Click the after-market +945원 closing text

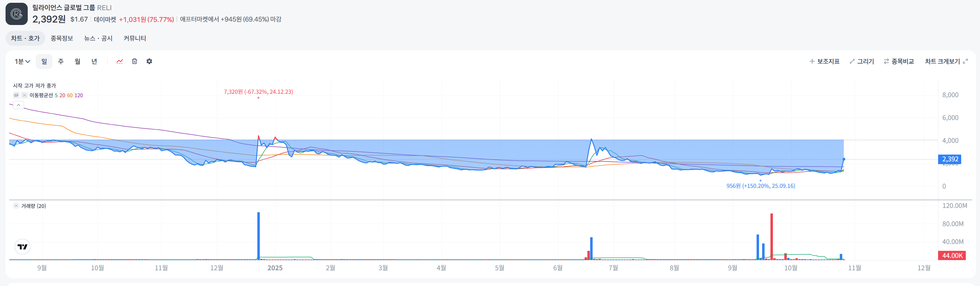pos(231,19)
